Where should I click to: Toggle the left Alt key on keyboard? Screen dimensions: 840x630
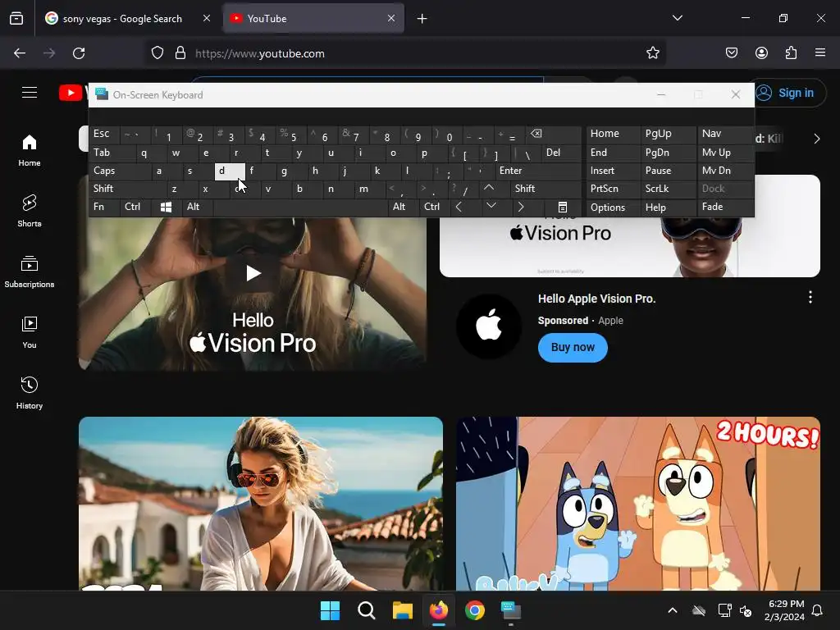coord(198,207)
